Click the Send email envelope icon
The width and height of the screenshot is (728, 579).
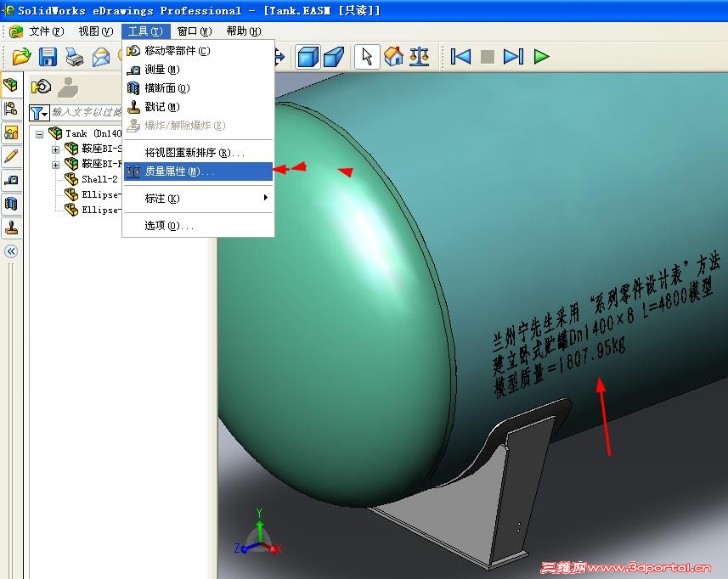tap(101, 57)
